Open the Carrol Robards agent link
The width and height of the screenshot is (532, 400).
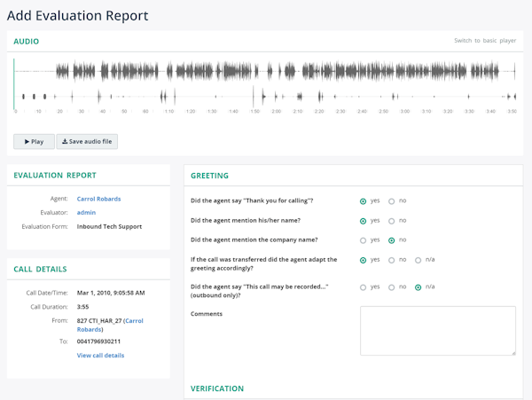(98, 199)
